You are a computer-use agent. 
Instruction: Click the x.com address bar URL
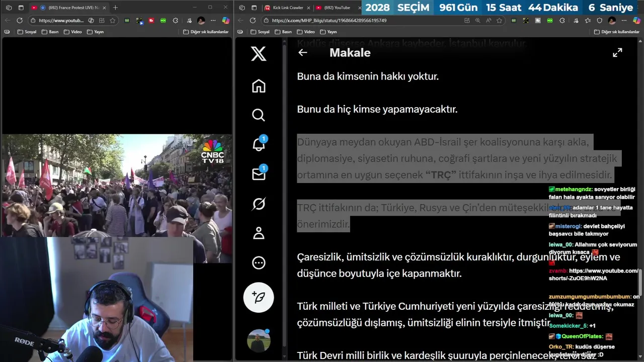tap(329, 21)
